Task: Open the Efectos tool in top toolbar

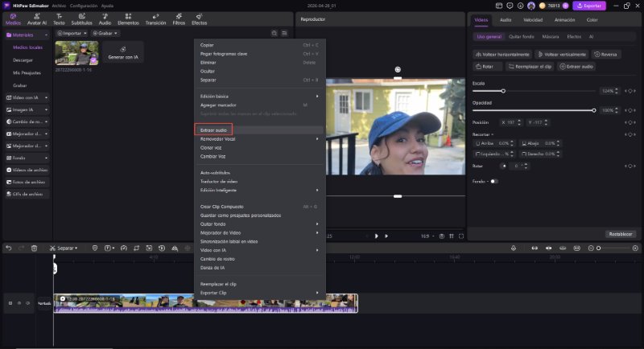Action: 199,19
